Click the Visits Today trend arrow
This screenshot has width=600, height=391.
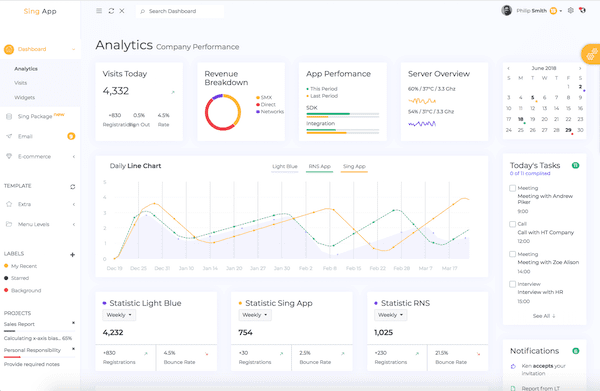(173, 92)
